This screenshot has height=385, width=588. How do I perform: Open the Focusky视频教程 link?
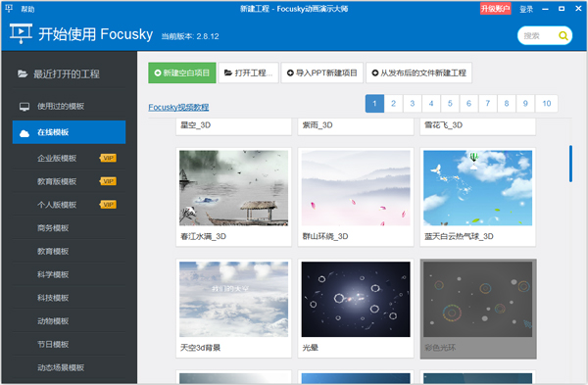pos(178,107)
